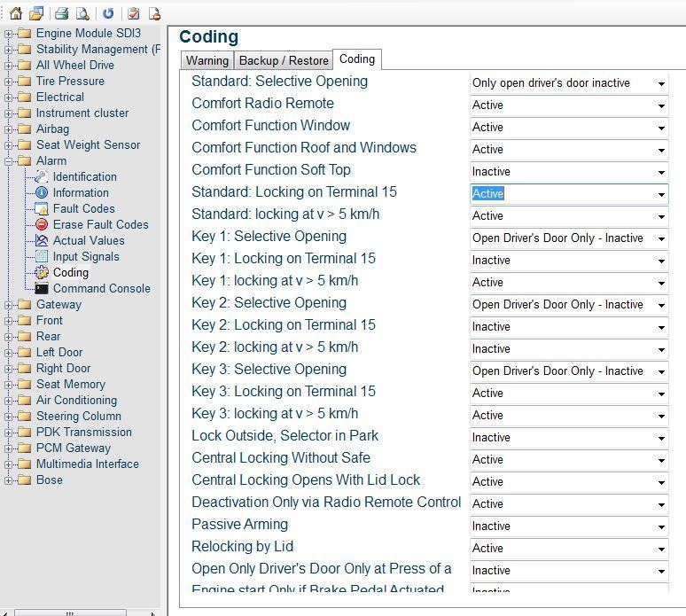Viewport: 686px width, 616px height.
Task: Switch to the Warning tab
Action: tap(207, 60)
